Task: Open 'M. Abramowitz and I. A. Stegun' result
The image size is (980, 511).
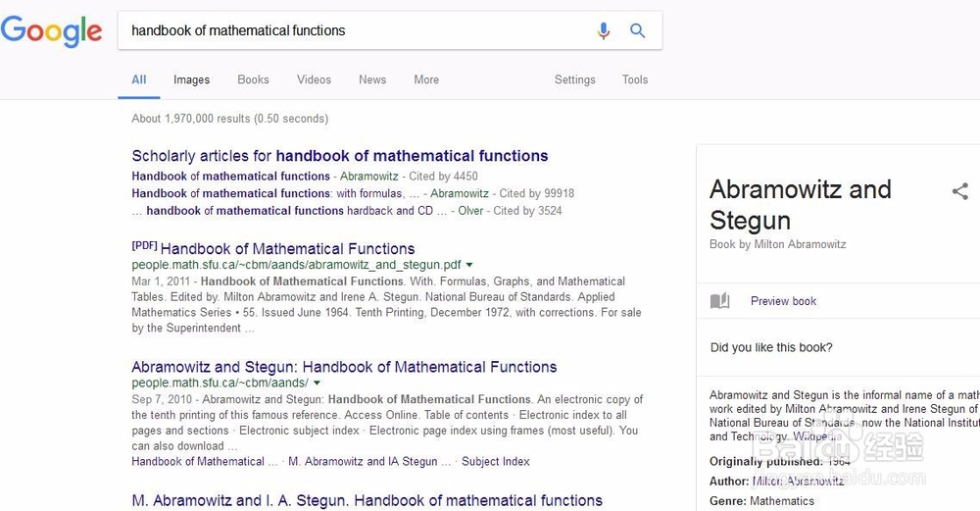Action: pos(367,500)
